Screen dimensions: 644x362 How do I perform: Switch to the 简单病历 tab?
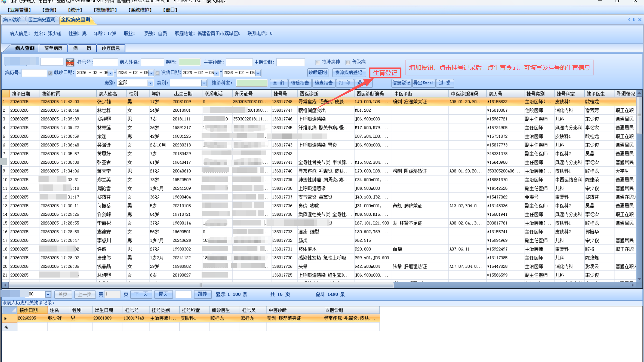click(x=53, y=48)
